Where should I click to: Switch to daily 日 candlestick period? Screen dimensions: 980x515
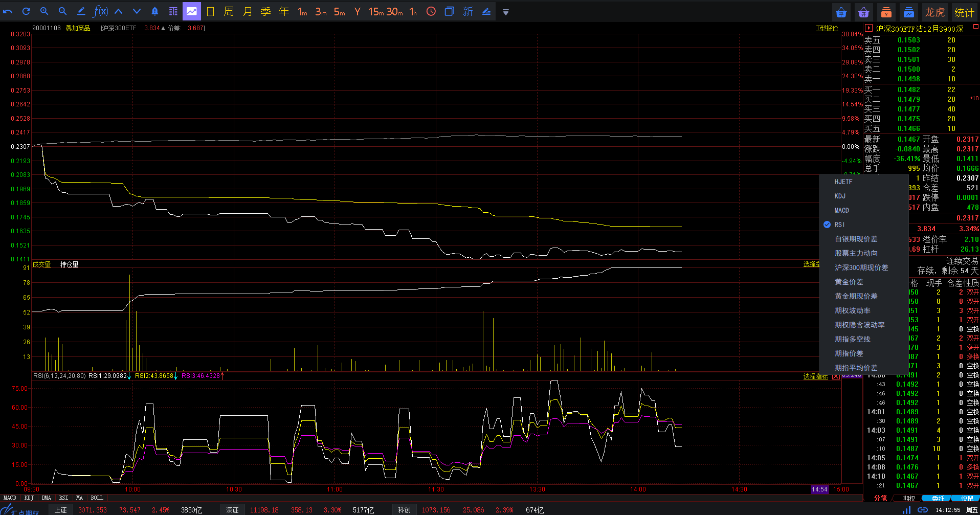(210, 11)
